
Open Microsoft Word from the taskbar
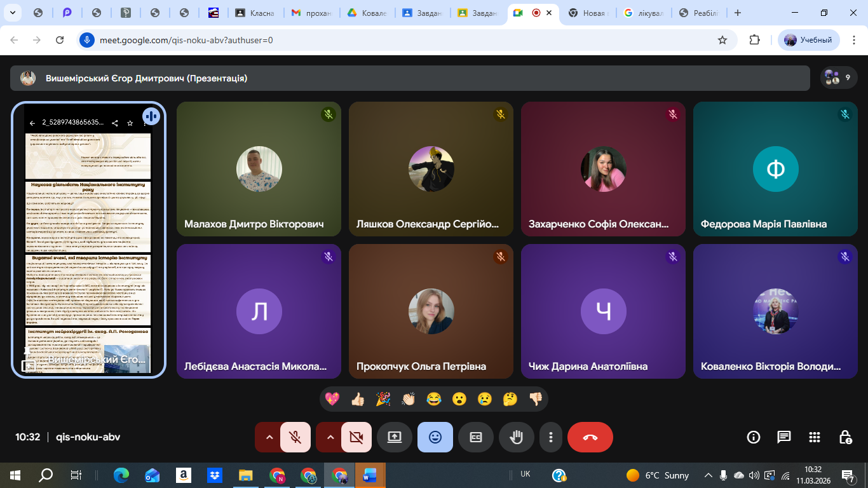pos(369,475)
